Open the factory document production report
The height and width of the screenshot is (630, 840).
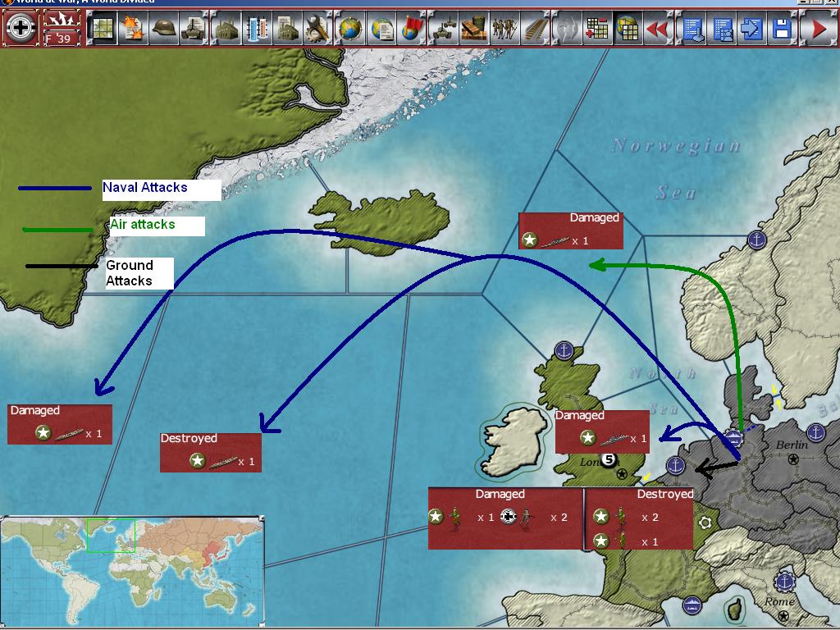coord(288,28)
